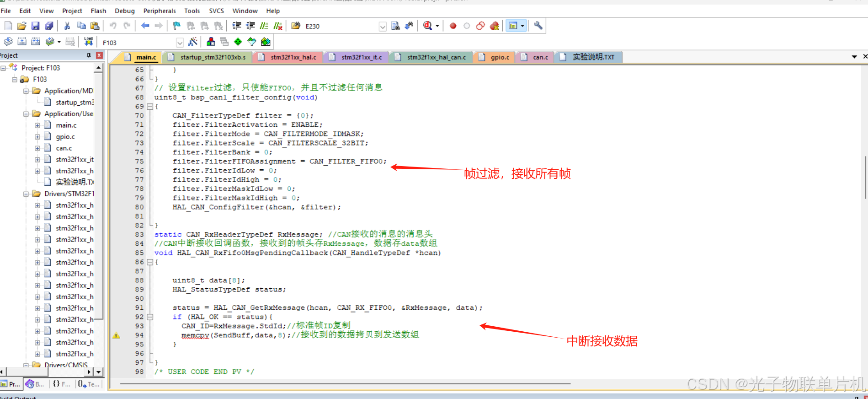Viewport: 868px width, 399px height.
Task: Launch Pack Installer icon
Action: [266, 42]
